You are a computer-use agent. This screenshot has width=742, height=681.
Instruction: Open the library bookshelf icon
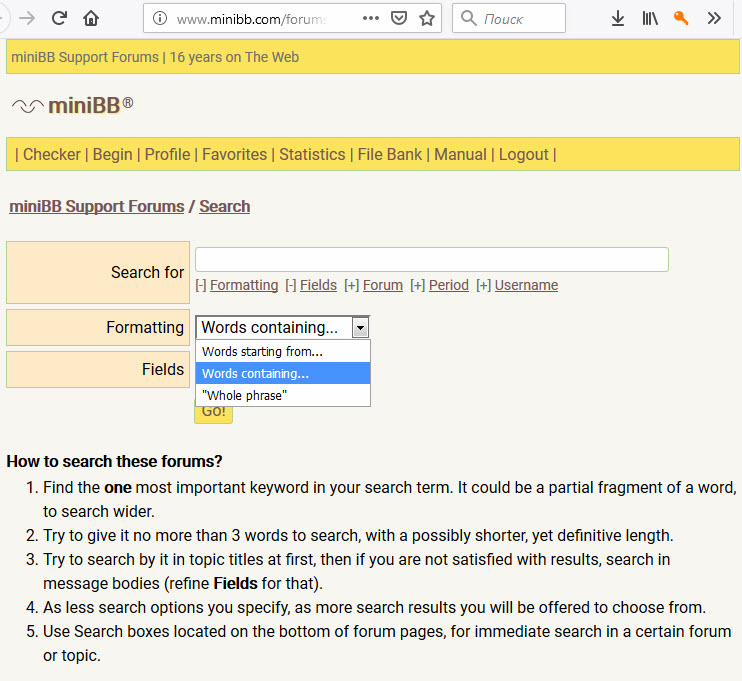pyautogui.click(x=650, y=18)
